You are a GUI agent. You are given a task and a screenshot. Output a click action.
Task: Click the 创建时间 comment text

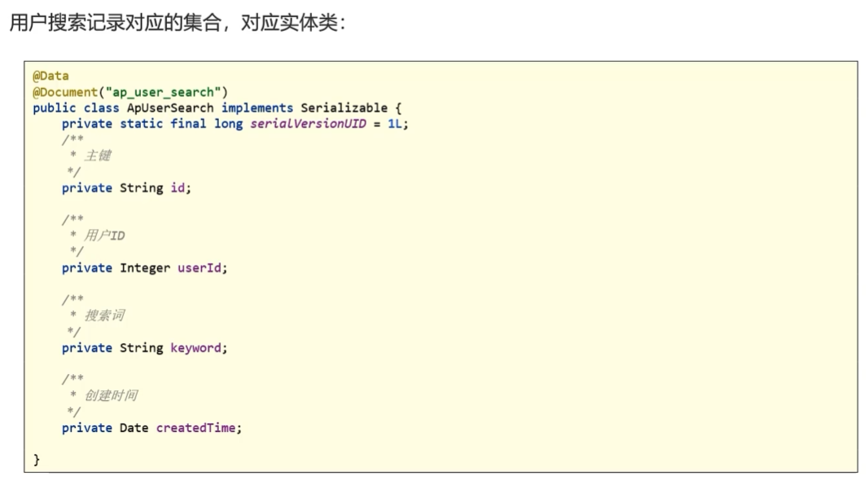(111, 395)
